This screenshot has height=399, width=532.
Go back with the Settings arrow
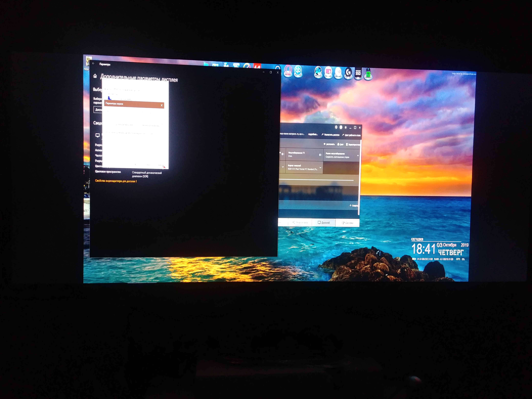tap(93, 63)
